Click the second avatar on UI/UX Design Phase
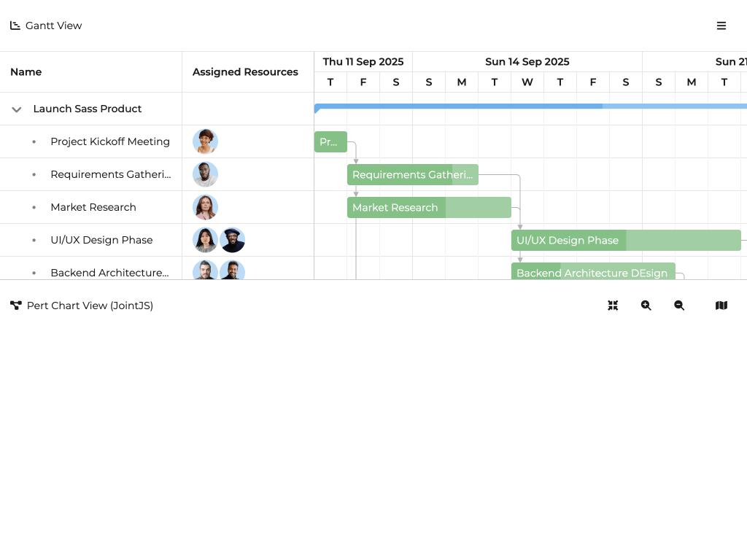Image resolution: width=747 pixels, height=560 pixels. tap(232, 240)
